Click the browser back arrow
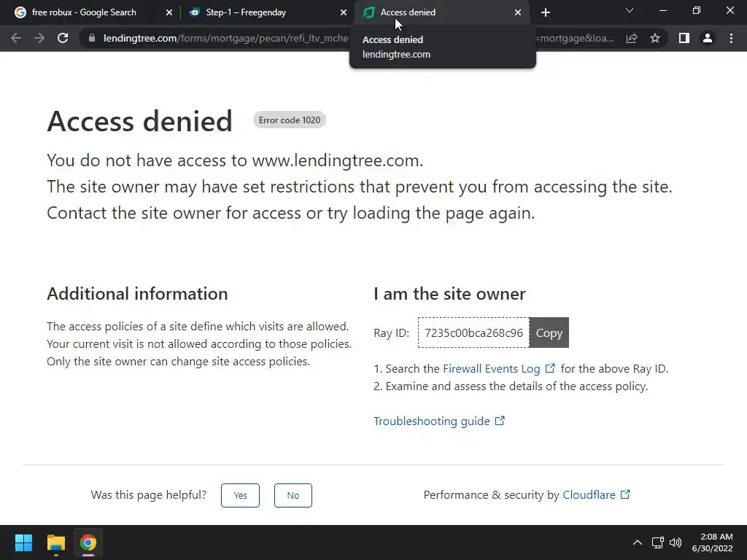This screenshot has height=560, width=747. tap(16, 38)
